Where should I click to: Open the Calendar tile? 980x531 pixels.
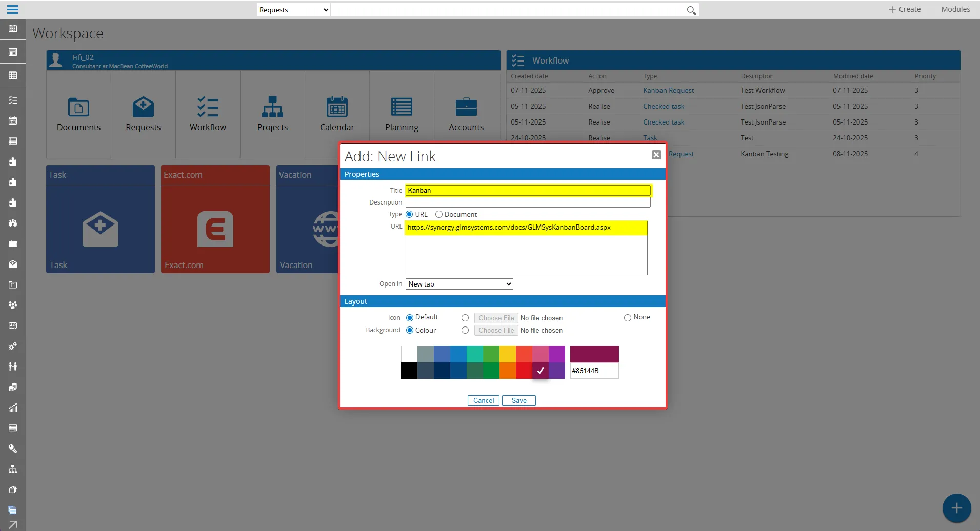tap(336, 114)
